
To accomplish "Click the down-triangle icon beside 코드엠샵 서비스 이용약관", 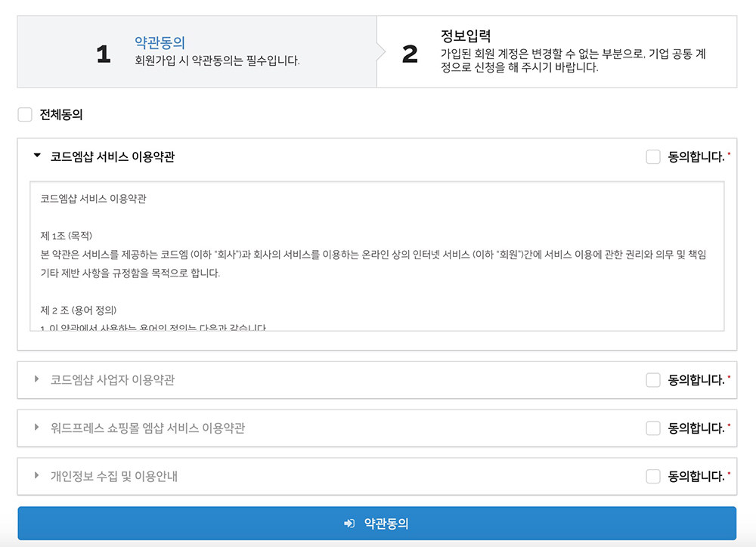I will [x=36, y=156].
